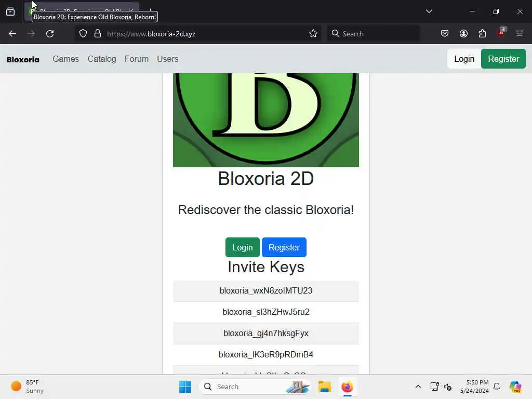Click the Bloxoria B logo image

click(266, 120)
